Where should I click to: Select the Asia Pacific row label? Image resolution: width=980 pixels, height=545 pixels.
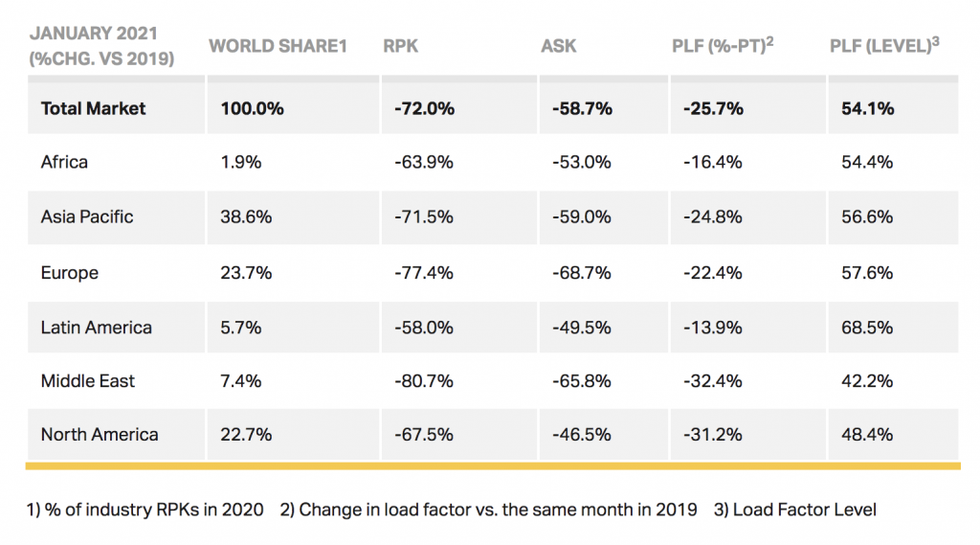(x=87, y=216)
